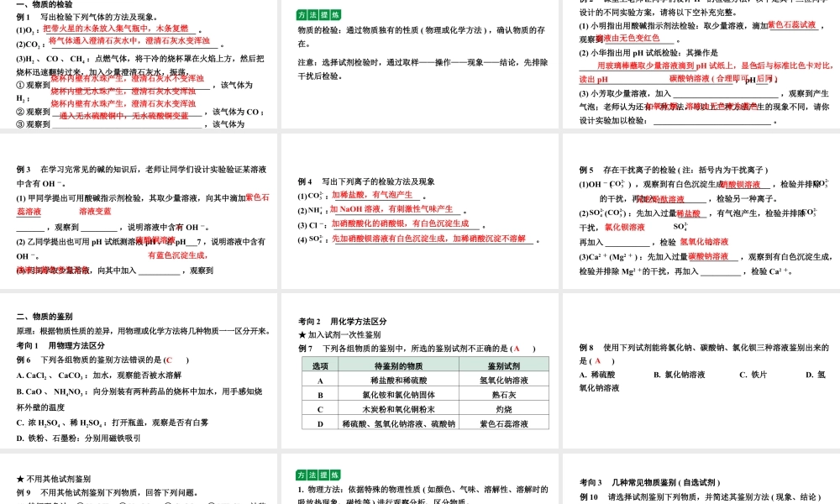The height and width of the screenshot is (504, 840).
Task: Click the lower 方法提炼 badge
Action: 318,474
